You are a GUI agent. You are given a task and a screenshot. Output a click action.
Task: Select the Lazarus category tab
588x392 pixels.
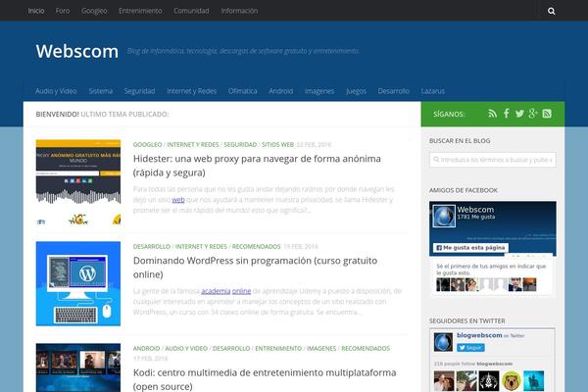[x=433, y=91]
